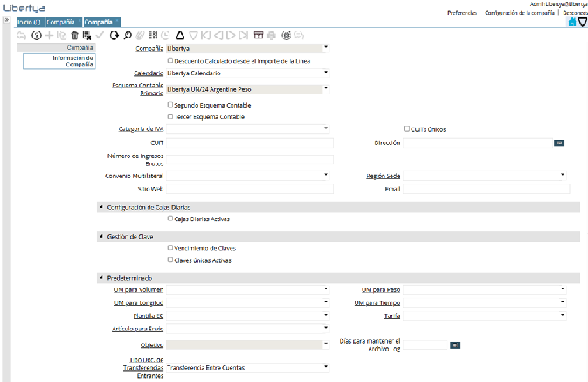Select Compañía side tab above Información de Compañía
Viewport: 588px width, 382px height.
click(56, 48)
